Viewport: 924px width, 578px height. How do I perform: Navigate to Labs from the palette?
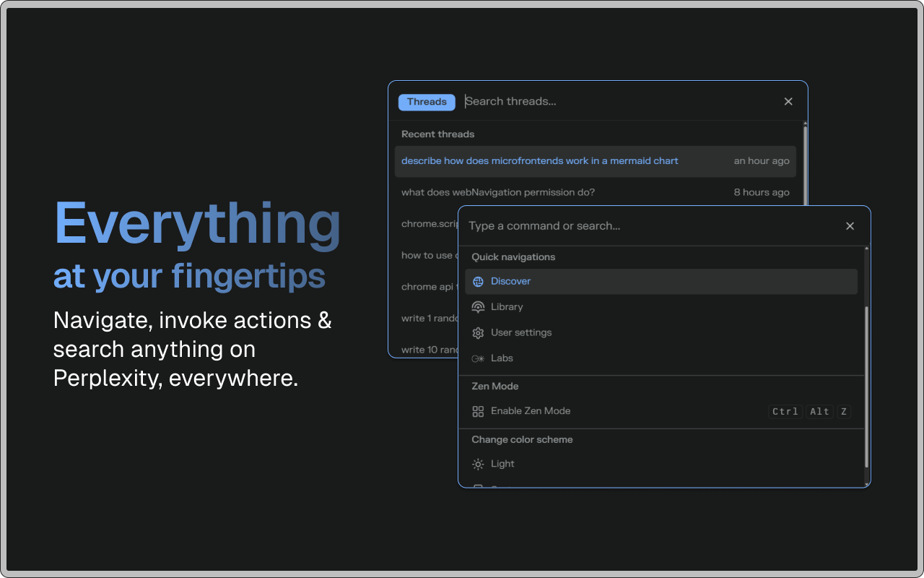click(x=502, y=358)
